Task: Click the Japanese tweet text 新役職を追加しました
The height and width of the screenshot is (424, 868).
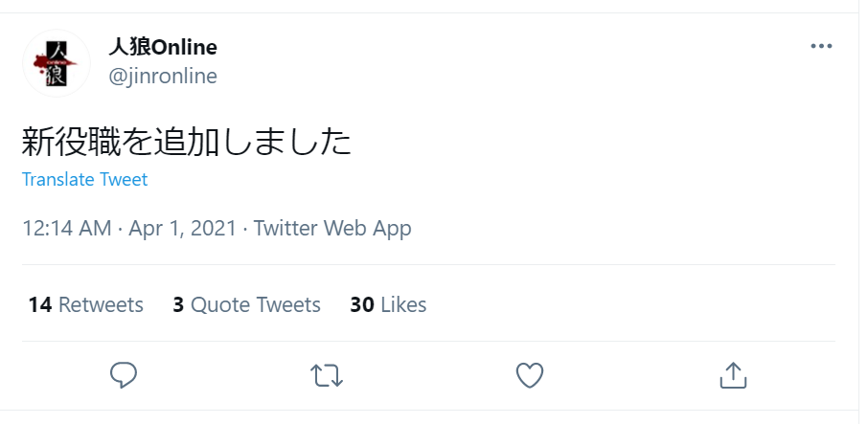Action: (x=187, y=142)
